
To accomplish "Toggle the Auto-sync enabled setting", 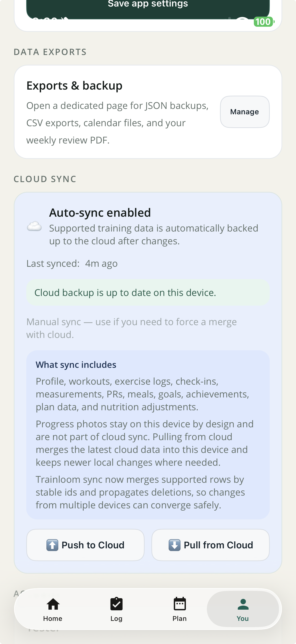I will [100, 212].
